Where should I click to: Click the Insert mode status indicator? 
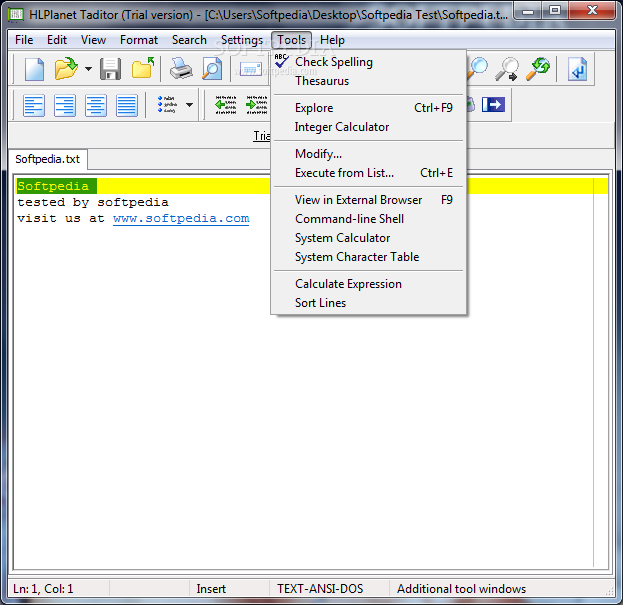click(211, 589)
